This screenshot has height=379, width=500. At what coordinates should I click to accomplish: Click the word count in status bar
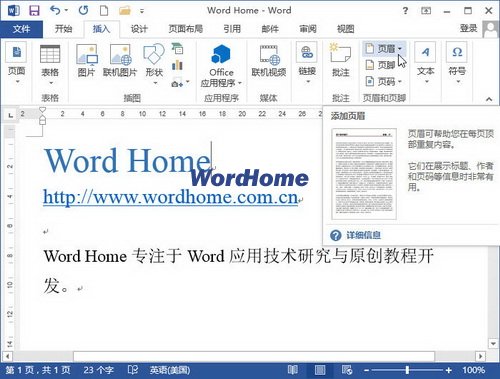point(98,370)
